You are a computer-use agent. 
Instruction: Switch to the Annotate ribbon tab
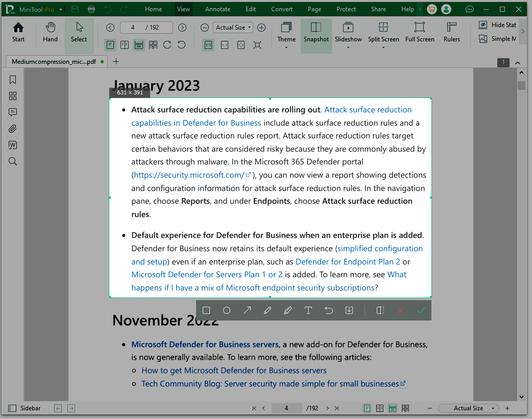[218, 9]
